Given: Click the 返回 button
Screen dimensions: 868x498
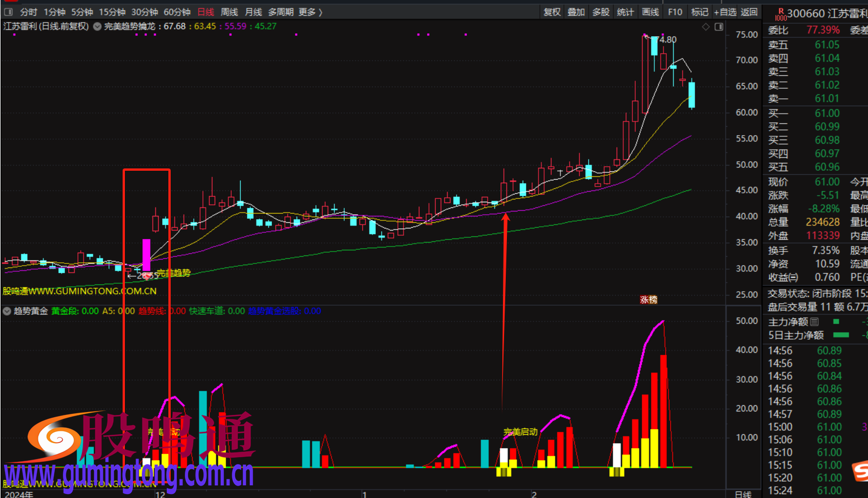Looking at the screenshot, I should (749, 12).
